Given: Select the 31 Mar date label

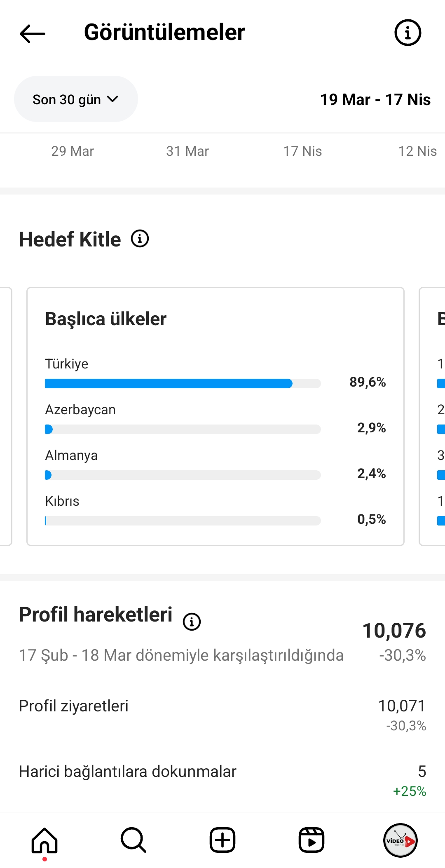Looking at the screenshot, I should click(x=187, y=151).
